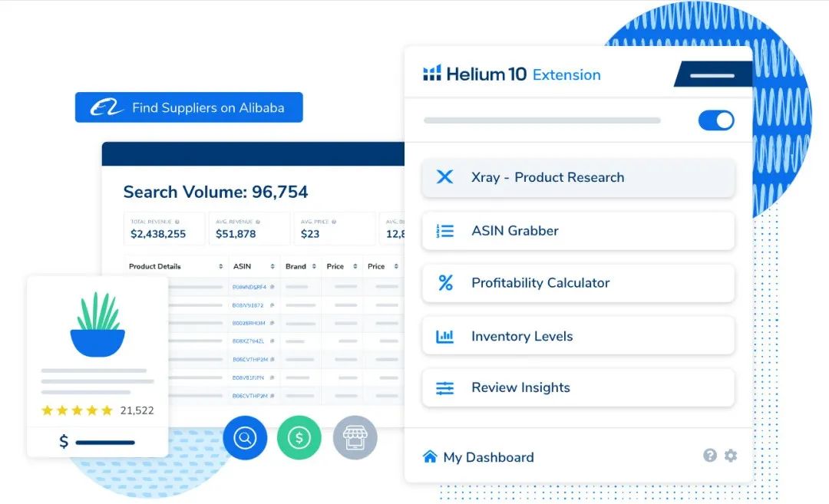Select the Review Insights filter icon

pos(444,387)
